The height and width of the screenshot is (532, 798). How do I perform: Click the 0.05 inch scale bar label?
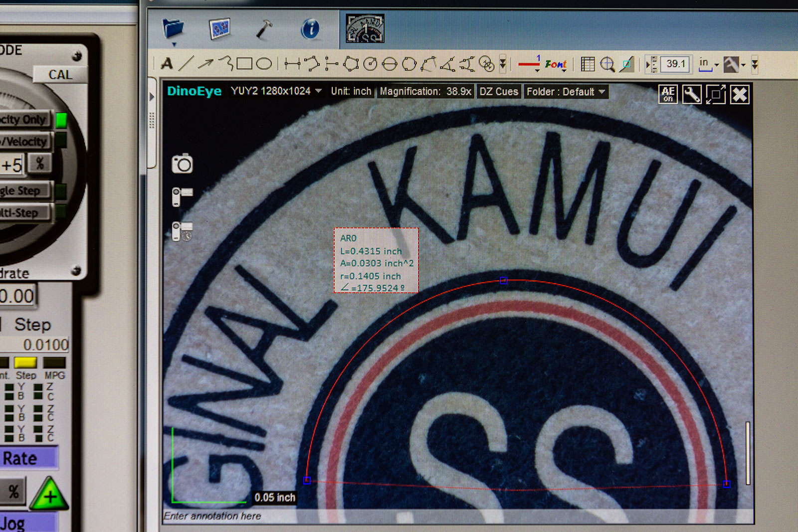(x=275, y=497)
